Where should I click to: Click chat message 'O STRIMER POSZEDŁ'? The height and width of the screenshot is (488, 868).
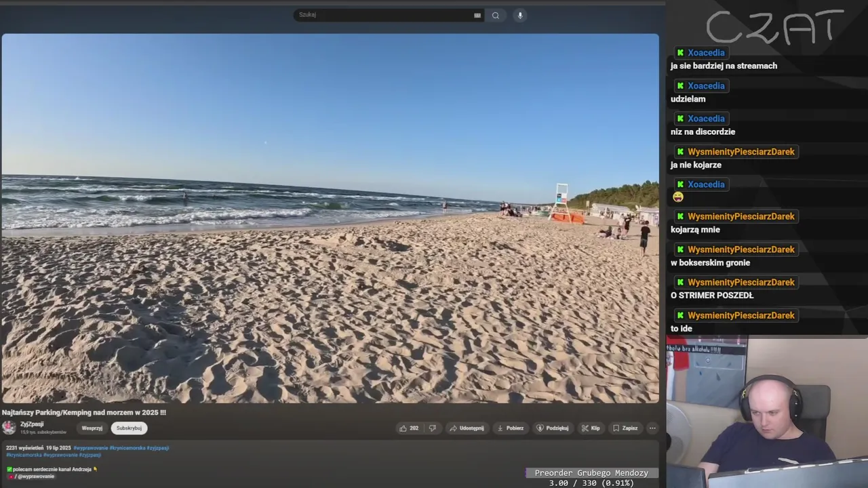(712, 296)
